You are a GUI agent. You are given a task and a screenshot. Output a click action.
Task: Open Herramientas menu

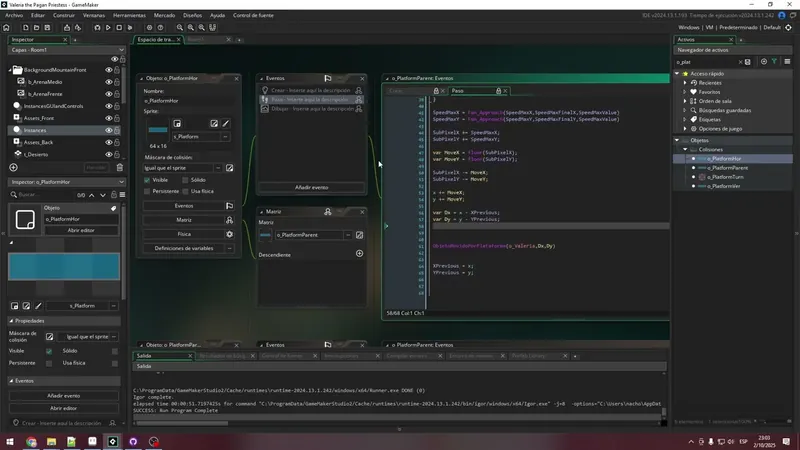pyautogui.click(x=129, y=15)
